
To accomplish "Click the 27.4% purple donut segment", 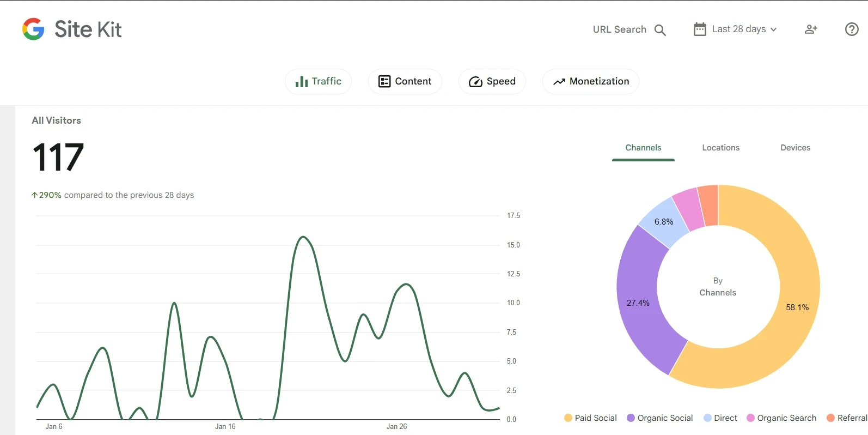I will click(638, 303).
